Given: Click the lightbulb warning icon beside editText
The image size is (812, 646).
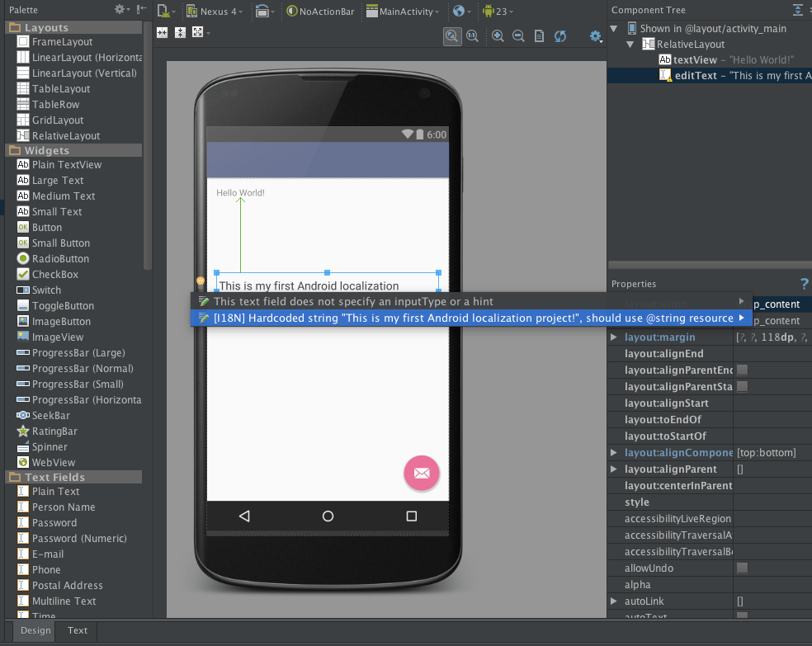Looking at the screenshot, I should tap(201, 283).
